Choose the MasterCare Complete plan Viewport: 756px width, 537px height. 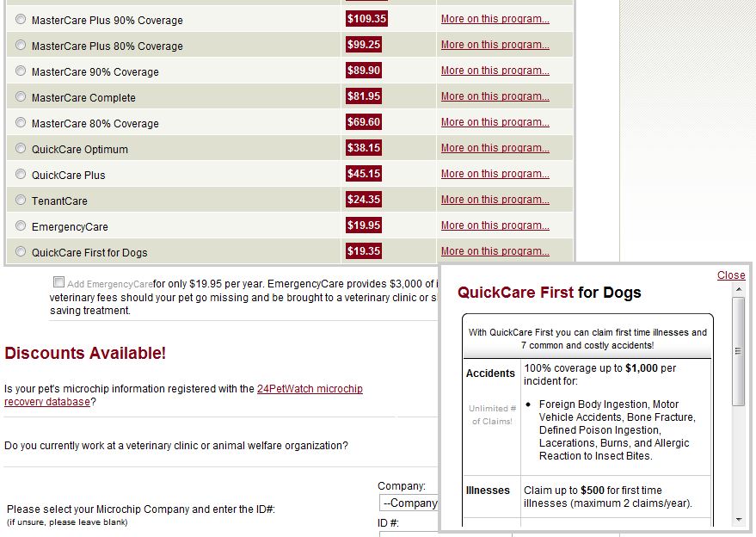(x=20, y=96)
